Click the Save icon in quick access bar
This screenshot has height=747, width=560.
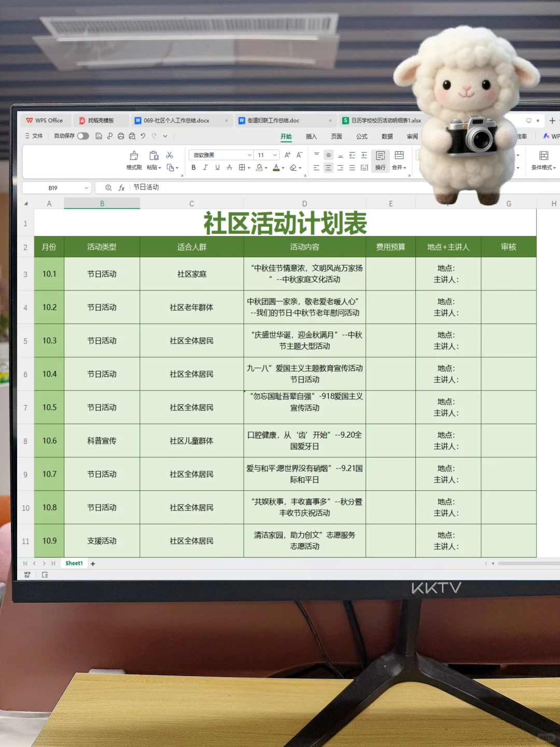(99, 136)
